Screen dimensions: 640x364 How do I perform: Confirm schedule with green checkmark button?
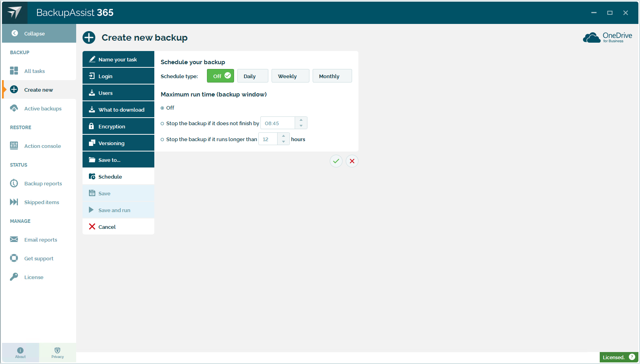336,161
